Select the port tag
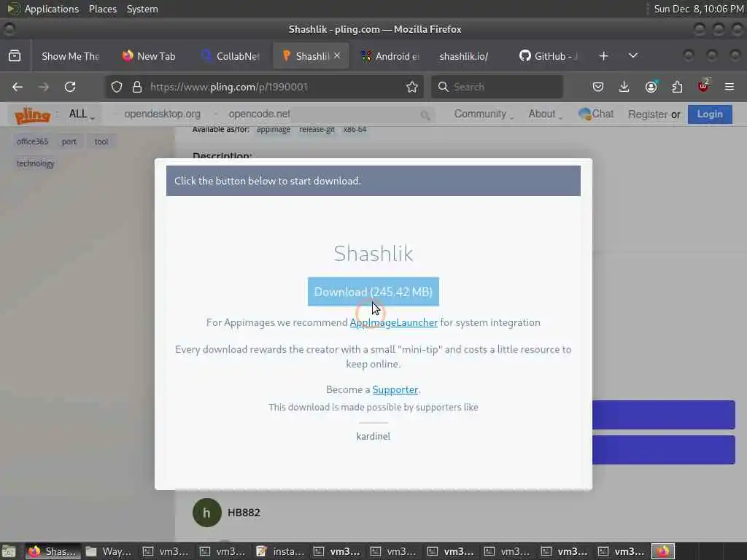The height and width of the screenshot is (560, 747). [69, 141]
